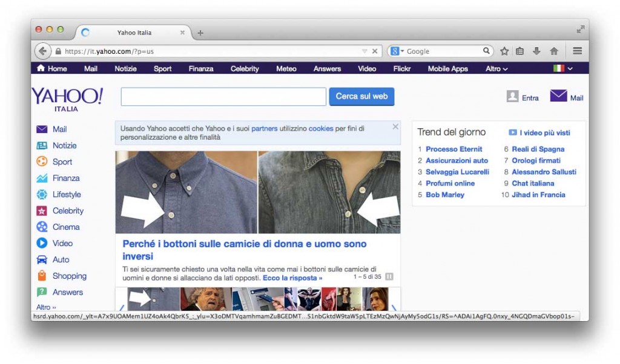Open the Italian flag language selector
The image size is (620, 364).
click(560, 68)
